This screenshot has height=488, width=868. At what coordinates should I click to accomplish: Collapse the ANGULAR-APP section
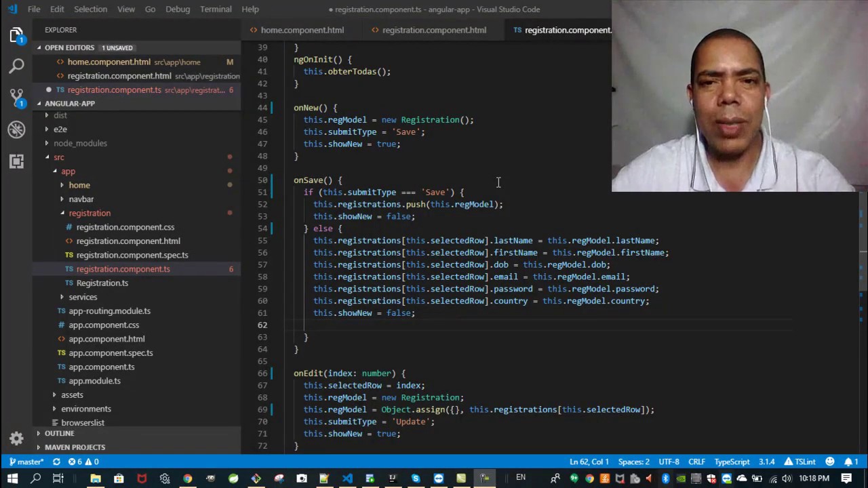tap(69, 103)
